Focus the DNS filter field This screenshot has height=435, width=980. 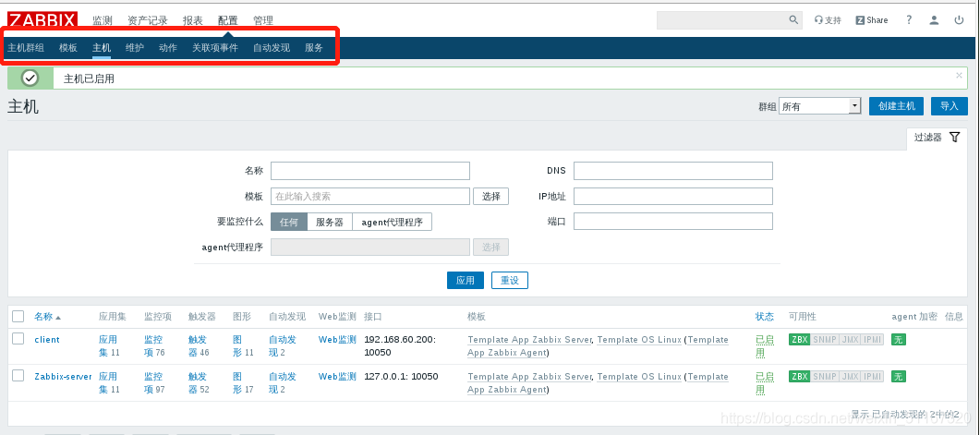(x=673, y=171)
